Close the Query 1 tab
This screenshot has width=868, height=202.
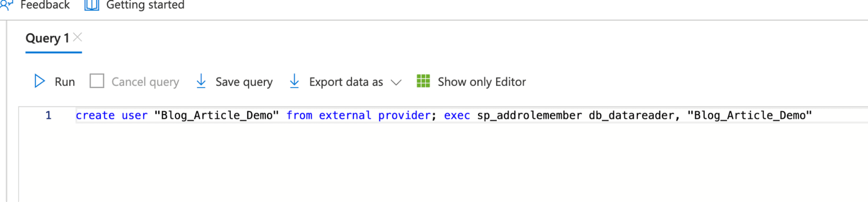tap(77, 37)
